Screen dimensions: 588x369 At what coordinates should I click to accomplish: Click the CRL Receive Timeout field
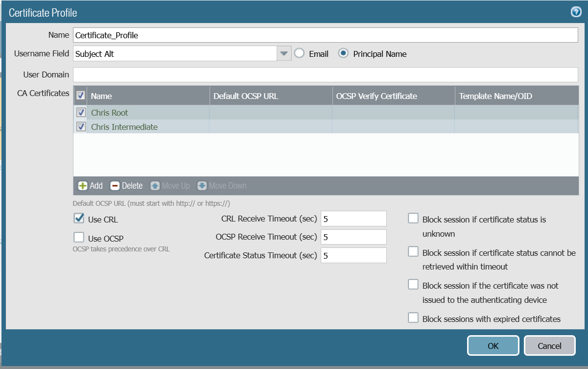coord(353,219)
